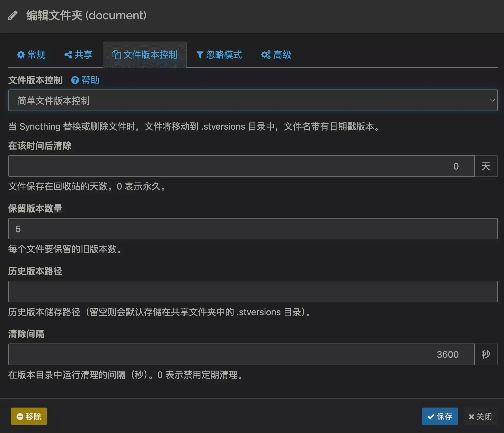The width and height of the screenshot is (504, 433).
Task: Click the gear icon on the 常规 tab
Action: point(21,55)
